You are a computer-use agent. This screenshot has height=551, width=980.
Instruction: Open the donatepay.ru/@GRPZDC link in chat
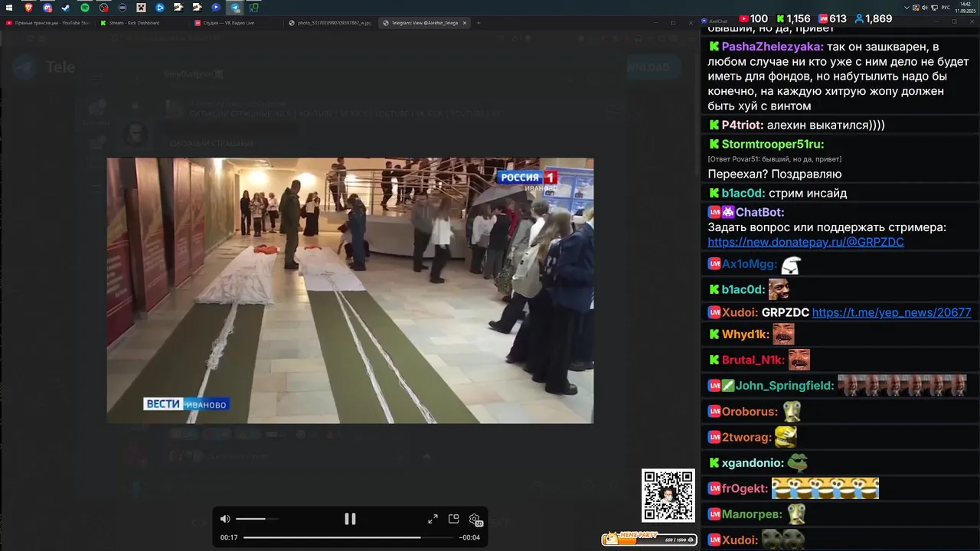tap(805, 242)
